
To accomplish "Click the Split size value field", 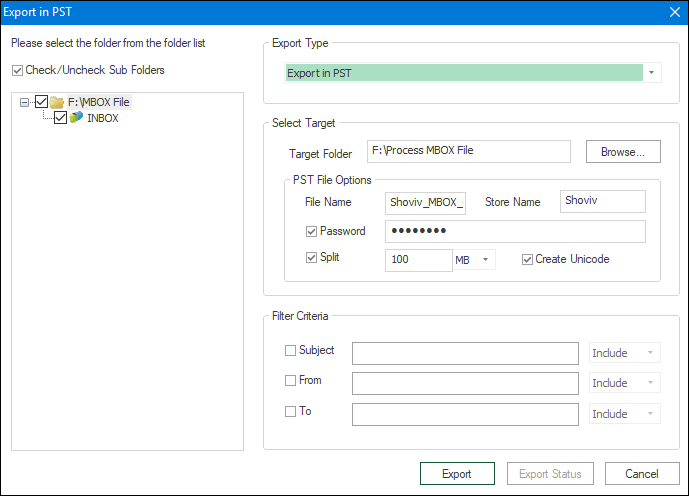I will tap(419, 260).
